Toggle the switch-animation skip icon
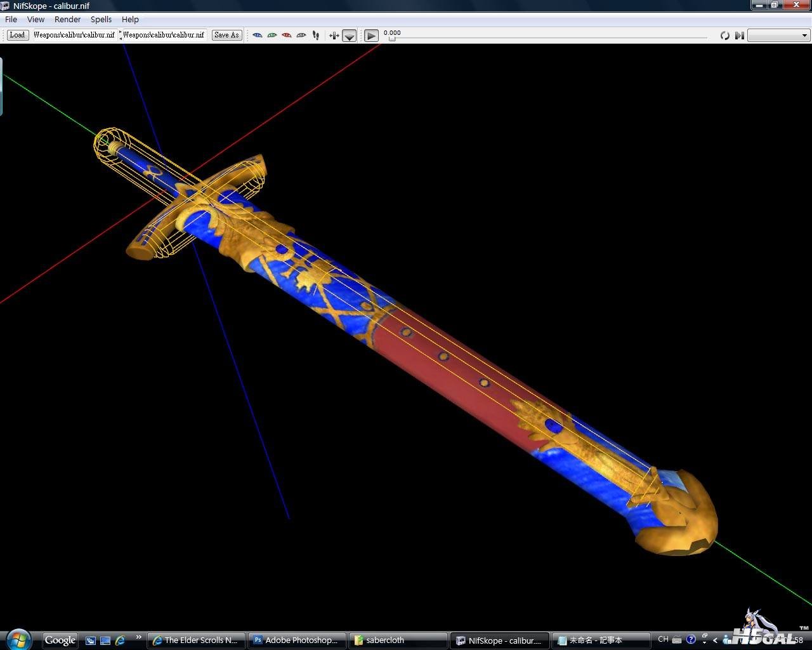This screenshot has width=812, height=650. click(x=739, y=36)
